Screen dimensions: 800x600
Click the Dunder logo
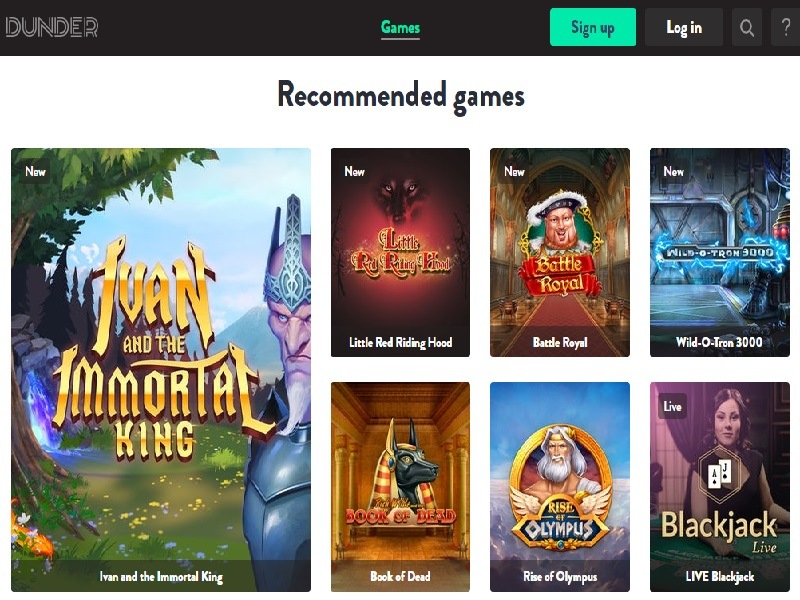click(52, 27)
